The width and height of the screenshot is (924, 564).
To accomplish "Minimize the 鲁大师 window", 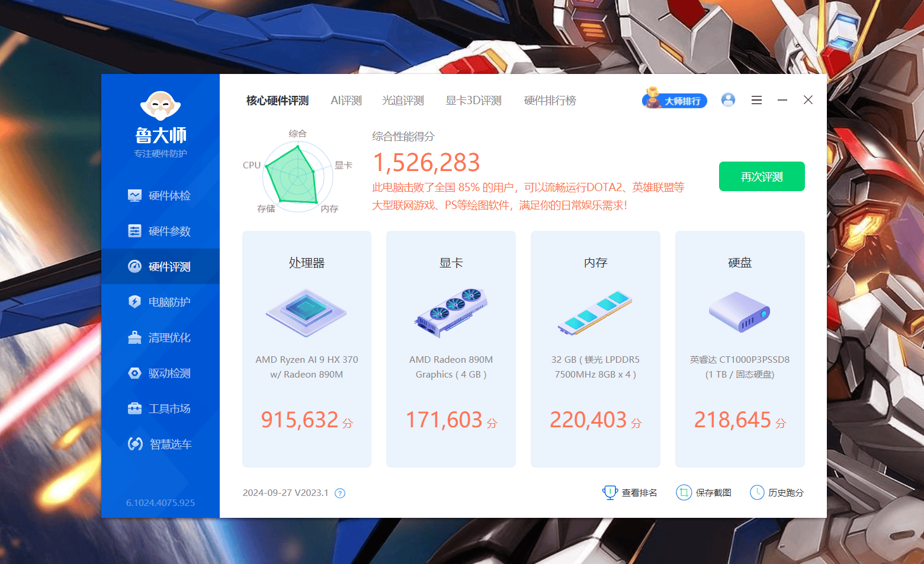I will click(782, 100).
